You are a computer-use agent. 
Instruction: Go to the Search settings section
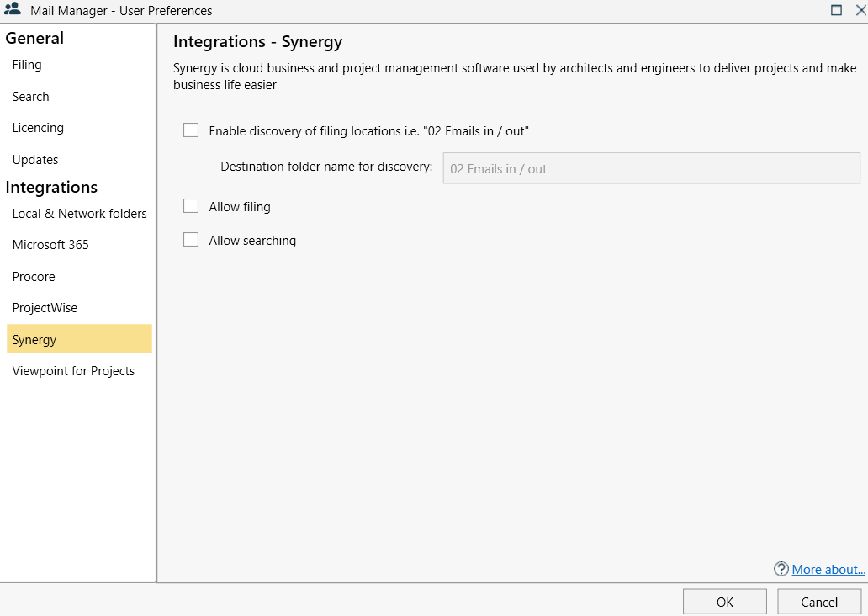pyautogui.click(x=30, y=97)
